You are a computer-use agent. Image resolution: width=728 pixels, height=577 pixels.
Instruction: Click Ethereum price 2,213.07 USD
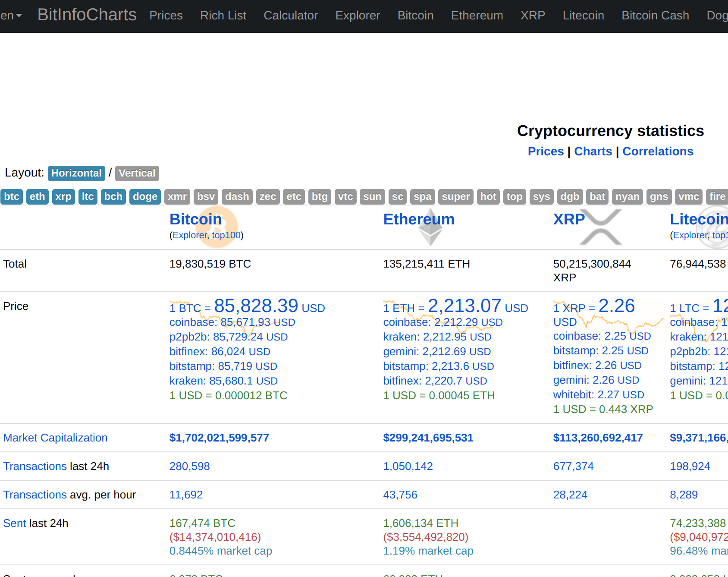point(456,306)
